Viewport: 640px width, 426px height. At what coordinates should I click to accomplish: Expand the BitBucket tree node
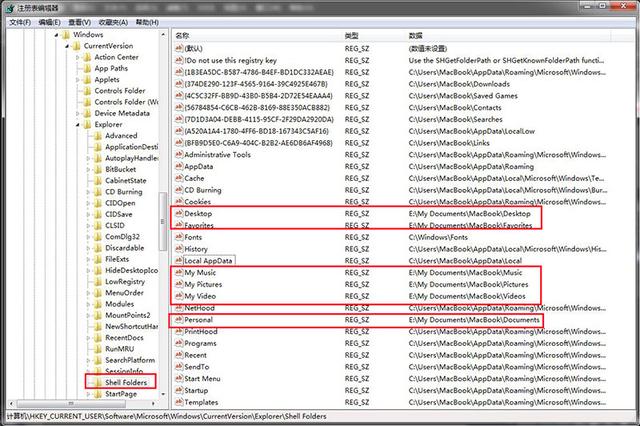[x=88, y=169]
